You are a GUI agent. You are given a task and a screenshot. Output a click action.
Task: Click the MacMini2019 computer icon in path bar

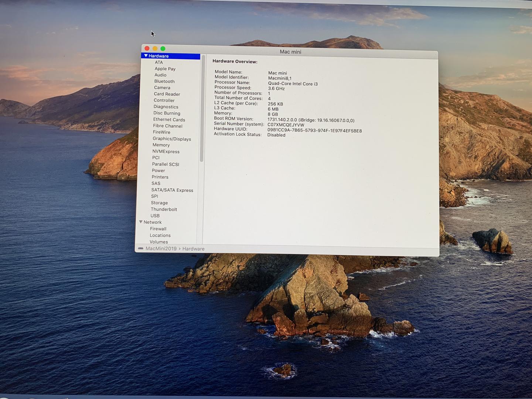pos(140,249)
